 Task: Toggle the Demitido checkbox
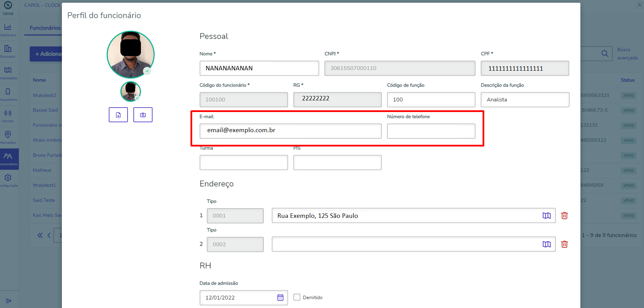tap(297, 297)
